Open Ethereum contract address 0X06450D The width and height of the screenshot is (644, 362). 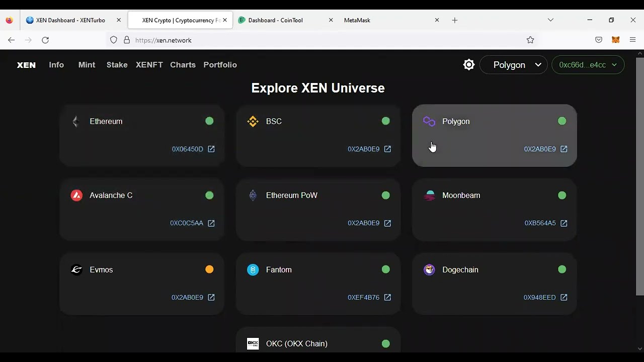(188, 149)
